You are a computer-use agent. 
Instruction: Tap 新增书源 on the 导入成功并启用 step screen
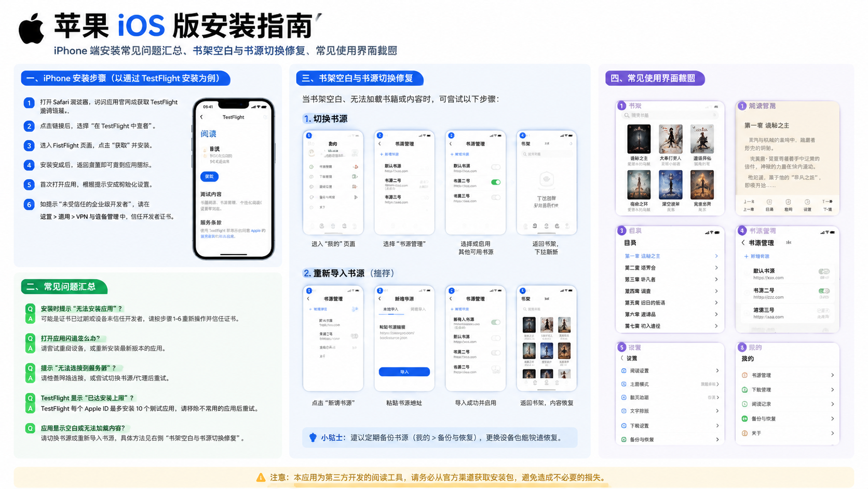pos(460,309)
